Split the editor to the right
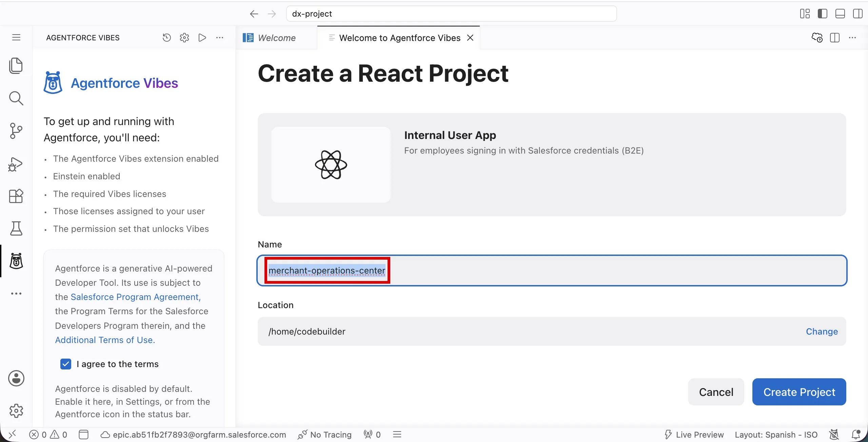Image resolution: width=868 pixels, height=442 pixels. point(835,38)
